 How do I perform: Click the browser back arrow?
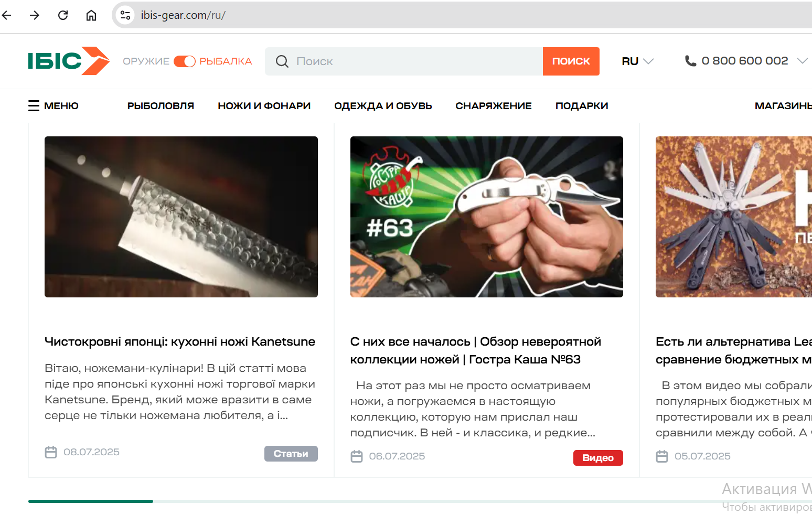(x=6, y=15)
